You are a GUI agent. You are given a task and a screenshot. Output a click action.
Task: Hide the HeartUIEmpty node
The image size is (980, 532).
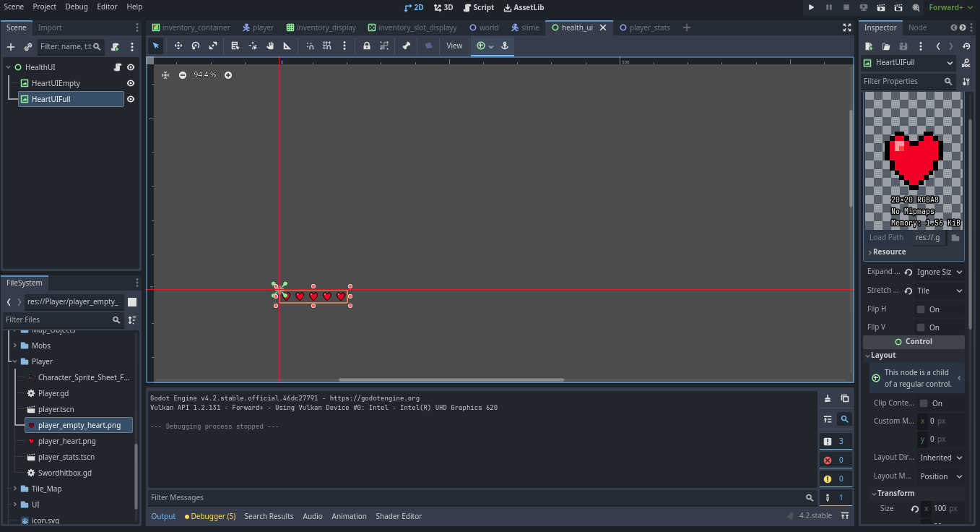pyautogui.click(x=131, y=82)
